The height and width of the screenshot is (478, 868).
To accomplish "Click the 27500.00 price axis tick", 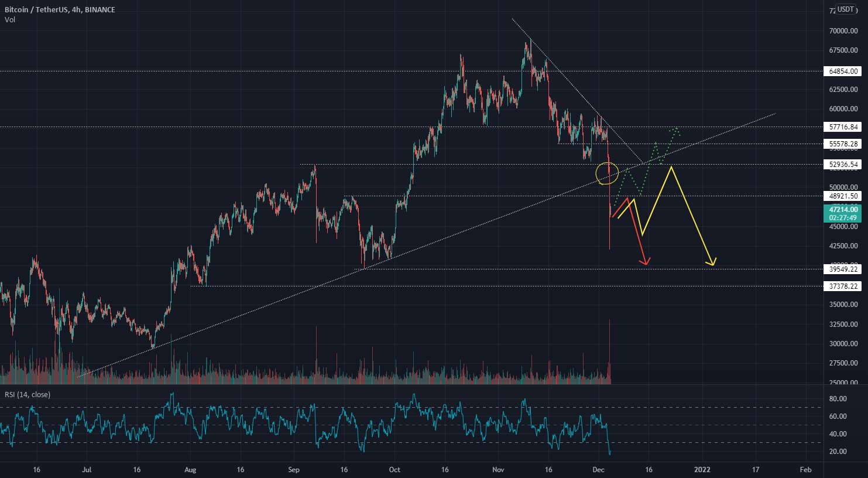I will [843, 363].
